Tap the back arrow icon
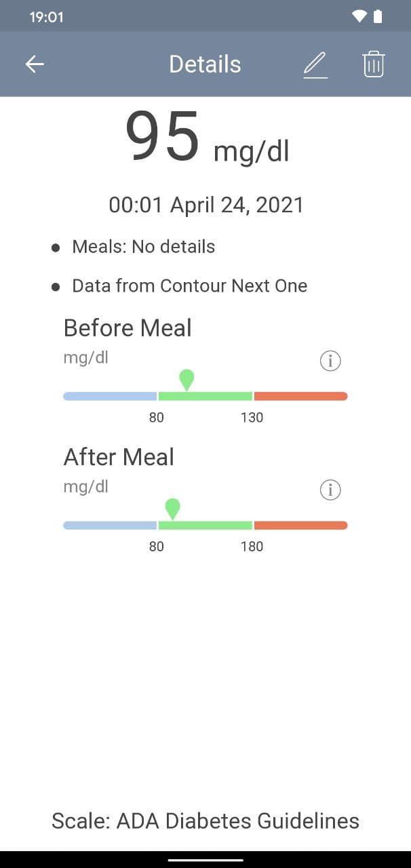Viewport: 411px width, 868px height. [x=35, y=64]
